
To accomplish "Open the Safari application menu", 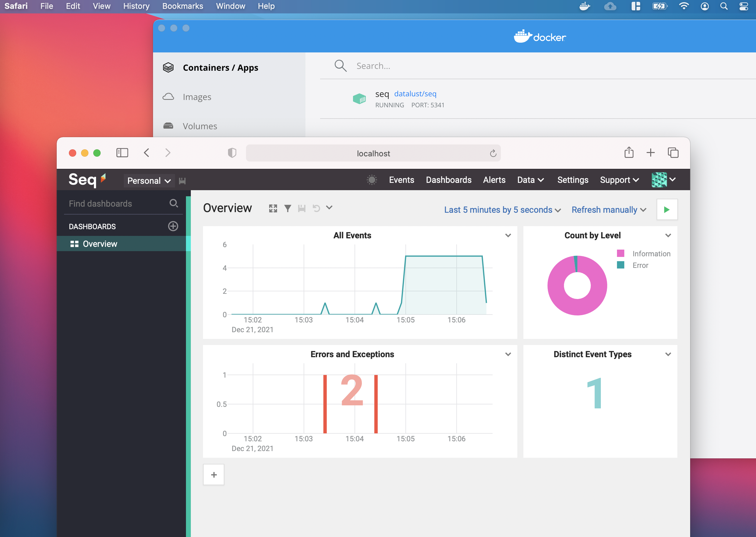I will pyautogui.click(x=16, y=6).
